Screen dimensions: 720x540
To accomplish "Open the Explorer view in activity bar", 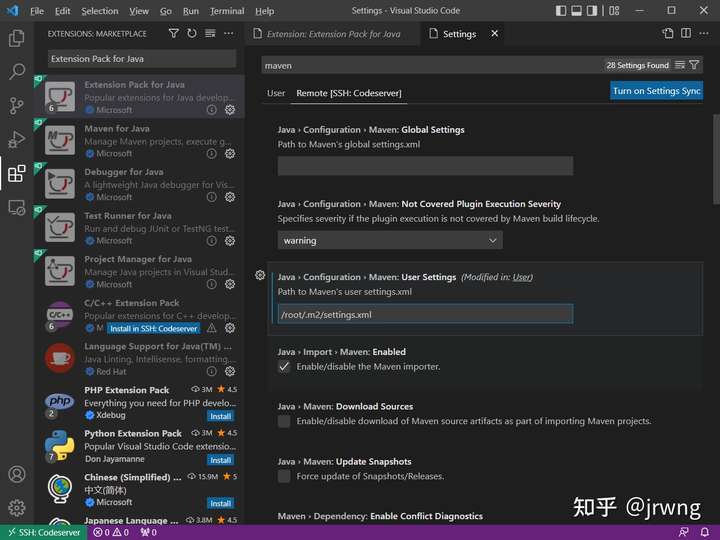I will 17,38.
